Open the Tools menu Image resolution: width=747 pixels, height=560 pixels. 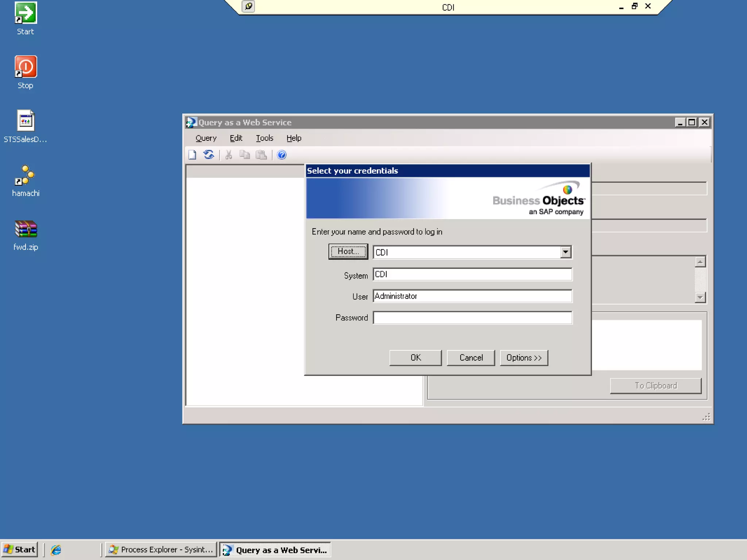(x=264, y=138)
